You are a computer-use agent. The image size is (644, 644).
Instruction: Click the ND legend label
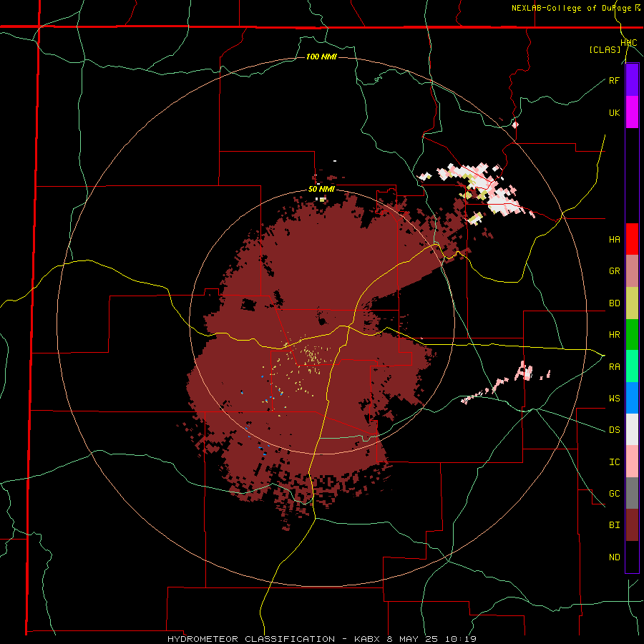click(x=614, y=557)
